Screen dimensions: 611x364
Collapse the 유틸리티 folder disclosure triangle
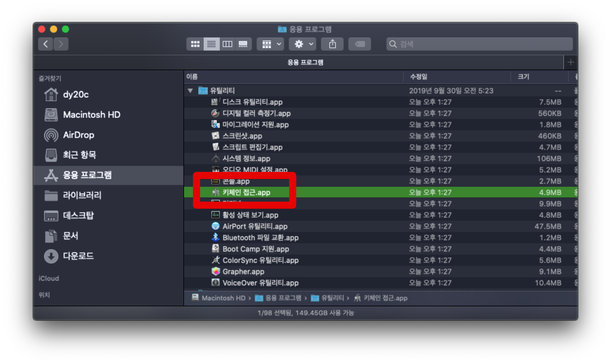(190, 91)
